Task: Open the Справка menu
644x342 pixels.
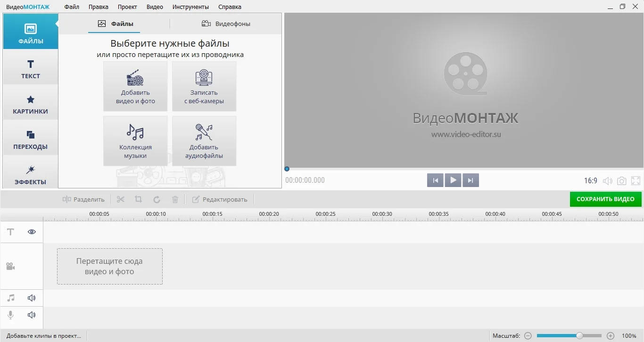Action: pyautogui.click(x=230, y=7)
